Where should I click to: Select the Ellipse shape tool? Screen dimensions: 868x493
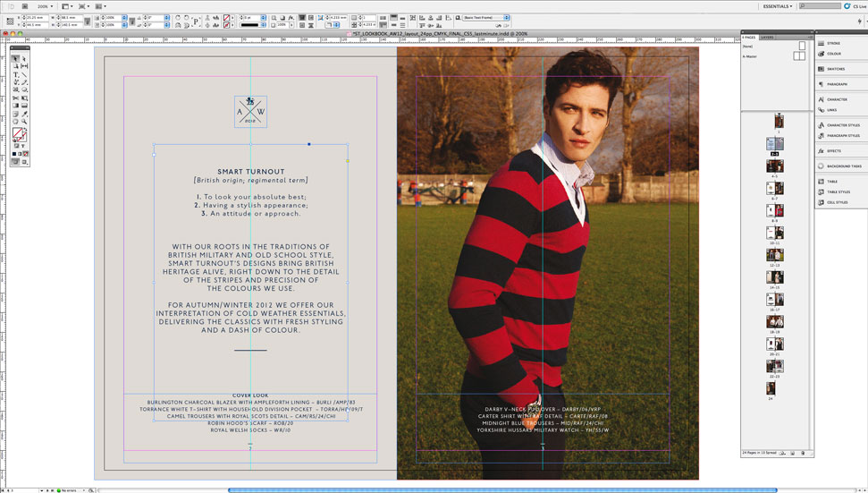click(x=24, y=89)
